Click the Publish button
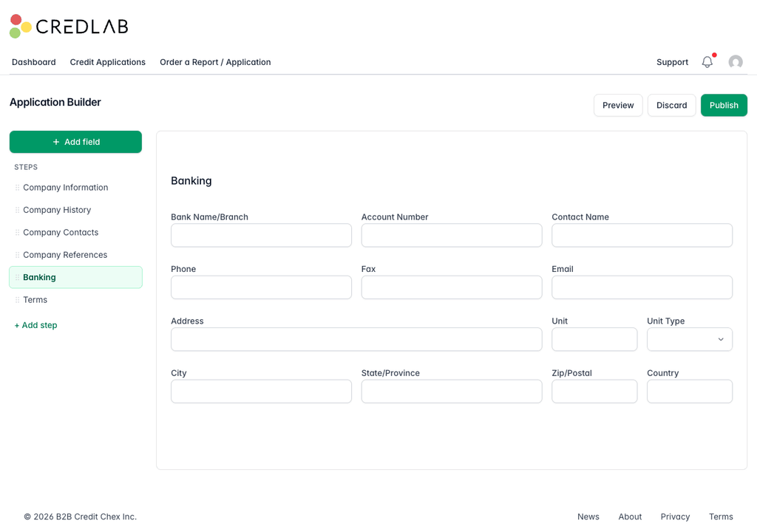The width and height of the screenshot is (757, 532). (x=724, y=105)
